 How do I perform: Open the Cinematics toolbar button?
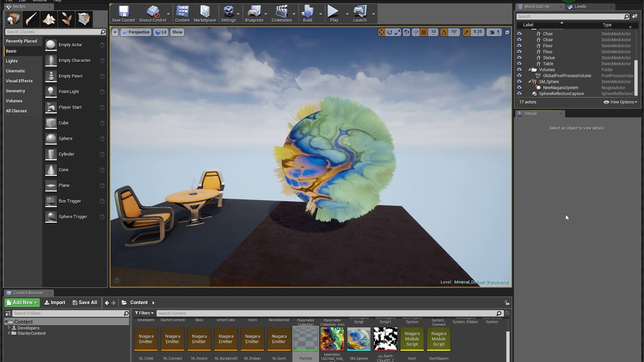pyautogui.click(x=282, y=14)
